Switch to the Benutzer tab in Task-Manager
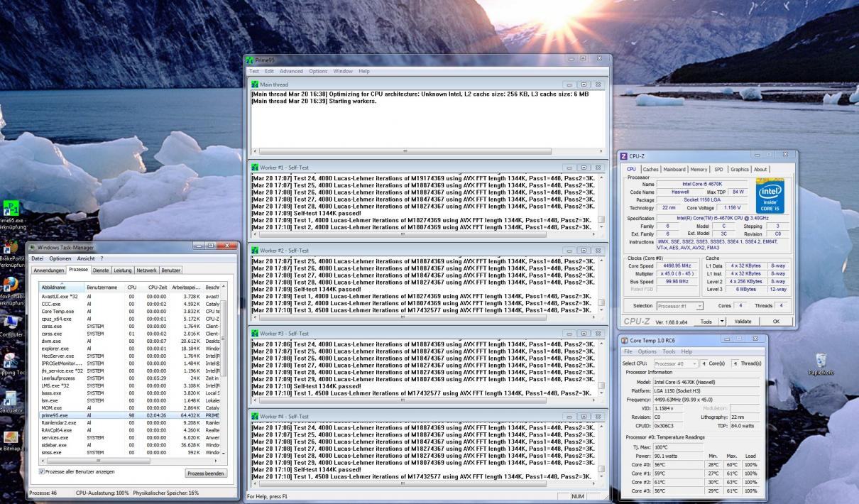Image resolution: width=859 pixels, height=504 pixels. (x=170, y=270)
